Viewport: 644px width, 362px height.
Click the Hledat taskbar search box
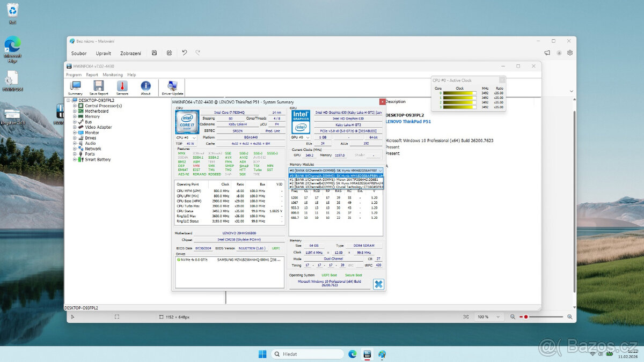coord(308,354)
